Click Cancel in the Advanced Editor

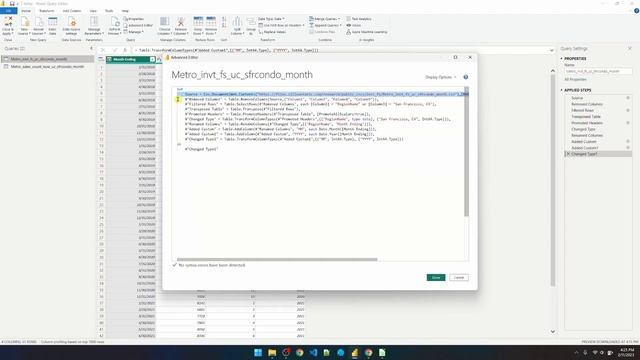click(x=459, y=278)
